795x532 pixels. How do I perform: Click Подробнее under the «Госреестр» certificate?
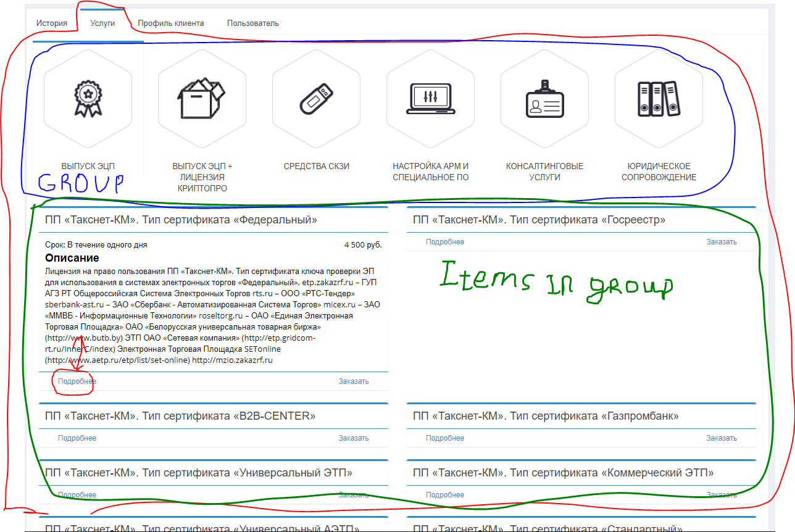(x=445, y=242)
